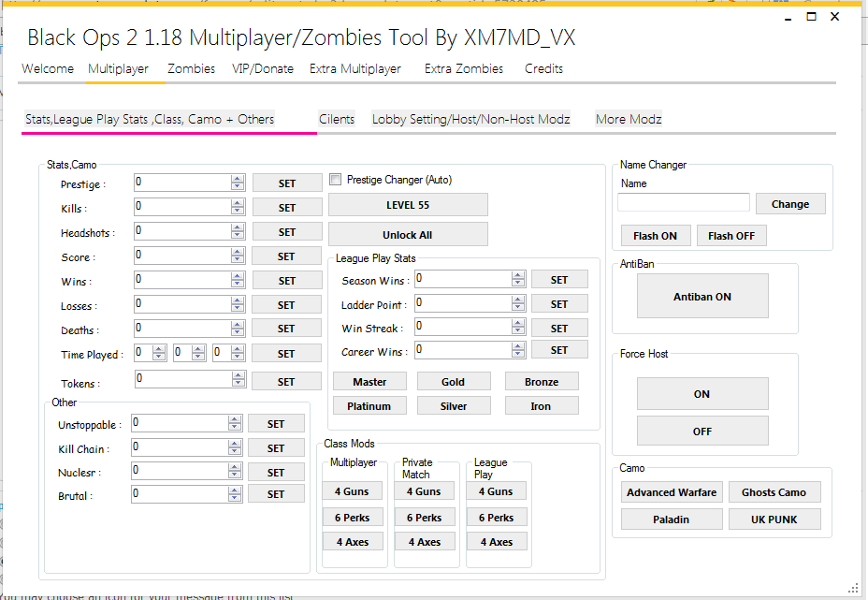
Task: Apply Ghosts Camo
Action: pyautogui.click(x=774, y=492)
